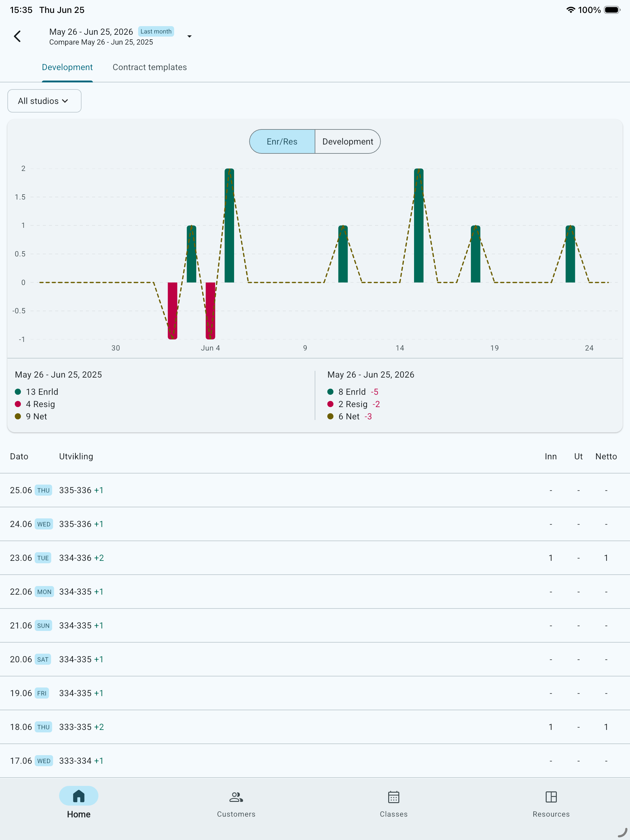Switch chart to Development view

pos(348,142)
